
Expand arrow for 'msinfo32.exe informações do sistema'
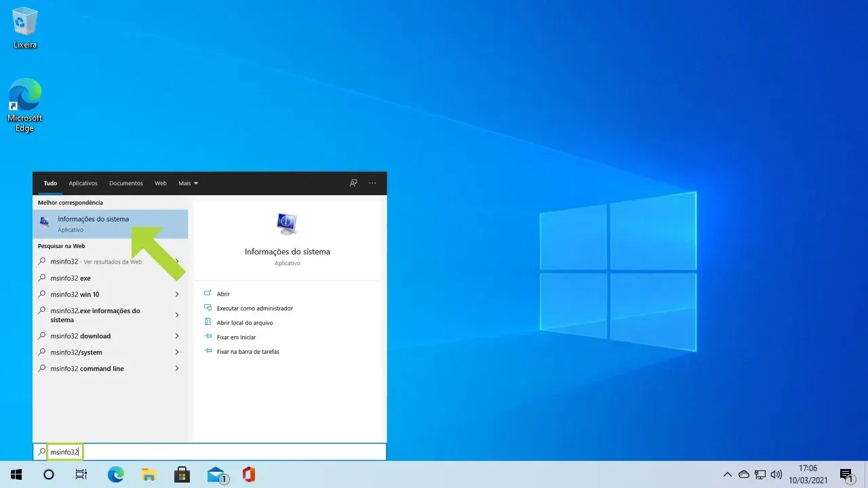[177, 315]
